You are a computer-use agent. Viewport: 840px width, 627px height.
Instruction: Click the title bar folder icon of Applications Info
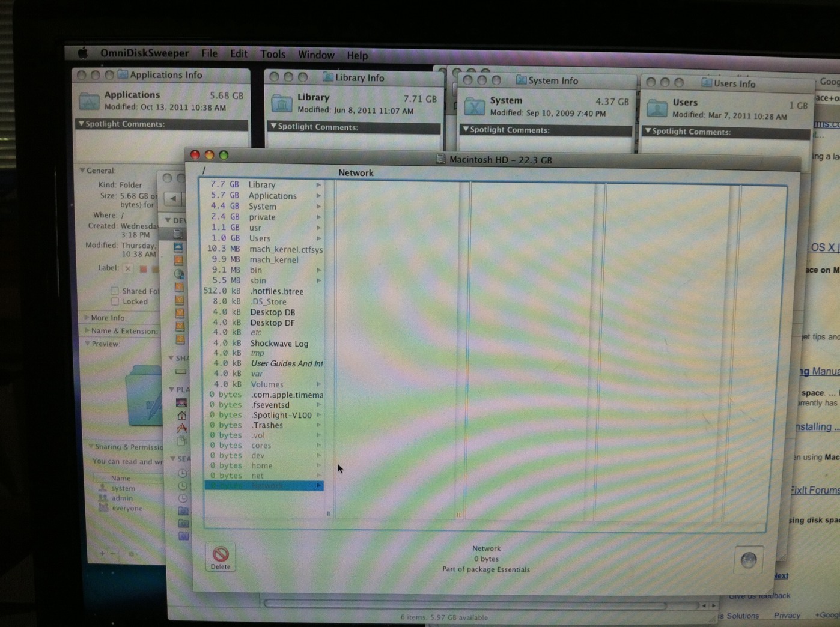[x=123, y=74]
